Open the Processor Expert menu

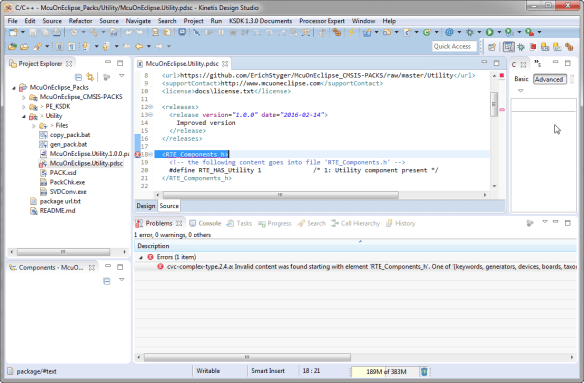pyautogui.click(x=322, y=21)
